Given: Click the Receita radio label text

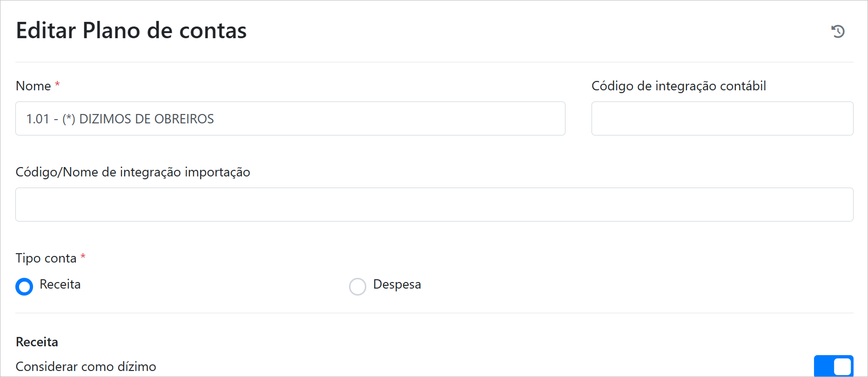Looking at the screenshot, I should coord(60,284).
